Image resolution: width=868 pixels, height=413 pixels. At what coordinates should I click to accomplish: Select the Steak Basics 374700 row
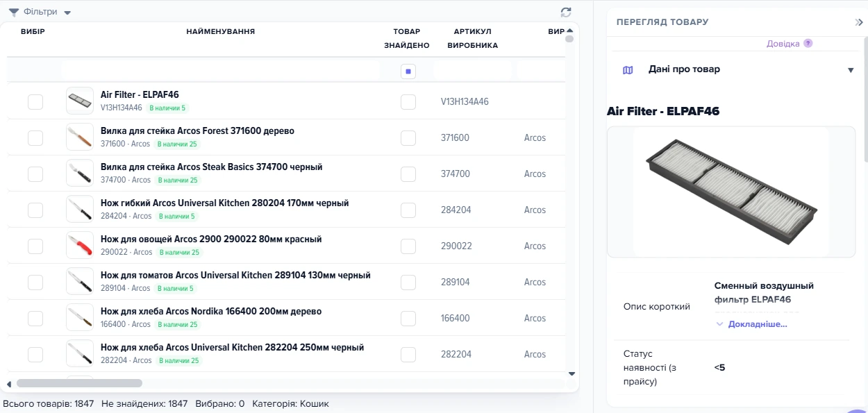[35, 174]
